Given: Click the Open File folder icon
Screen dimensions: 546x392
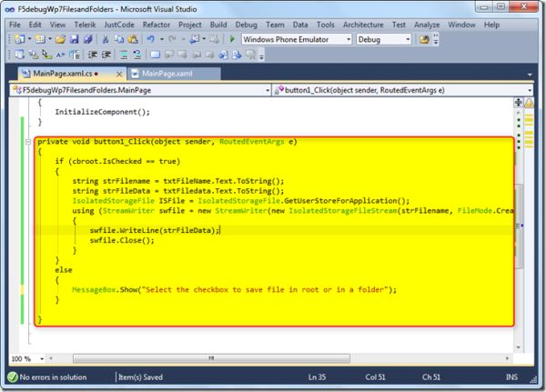Looking at the screenshot, I should point(62,40).
